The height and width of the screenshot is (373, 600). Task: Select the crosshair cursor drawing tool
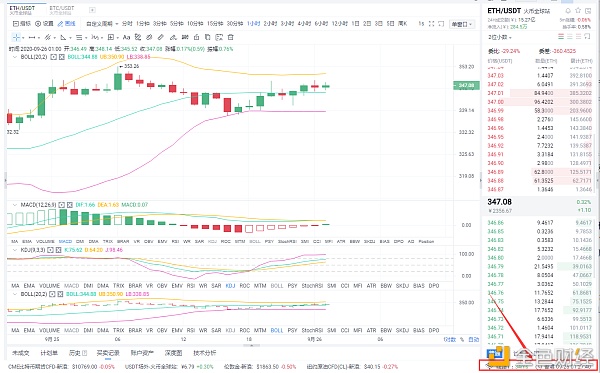point(16,37)
